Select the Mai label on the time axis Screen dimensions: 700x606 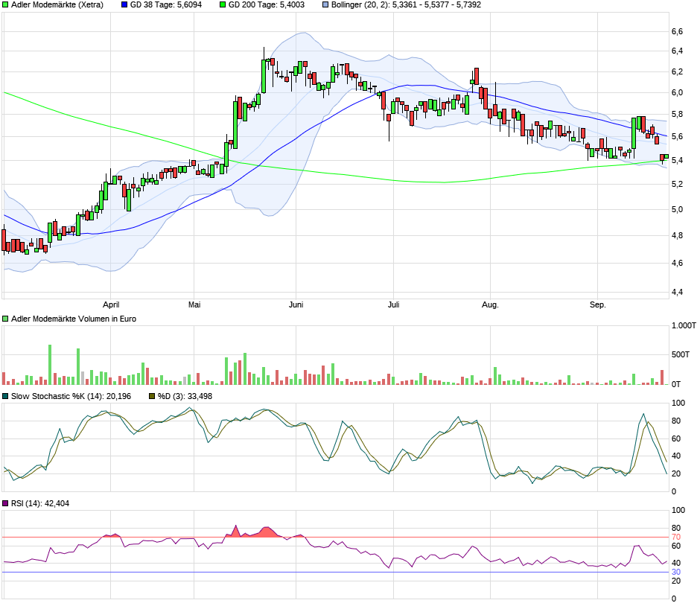click(x=194, y=304)
